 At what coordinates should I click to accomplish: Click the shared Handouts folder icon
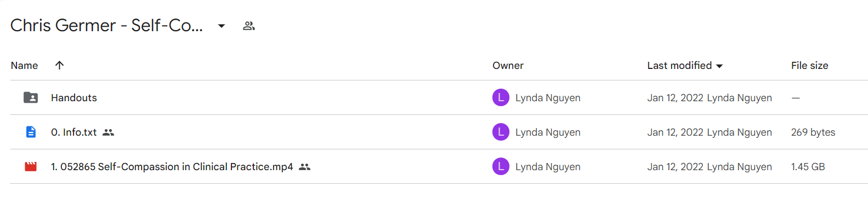point(31,97)
